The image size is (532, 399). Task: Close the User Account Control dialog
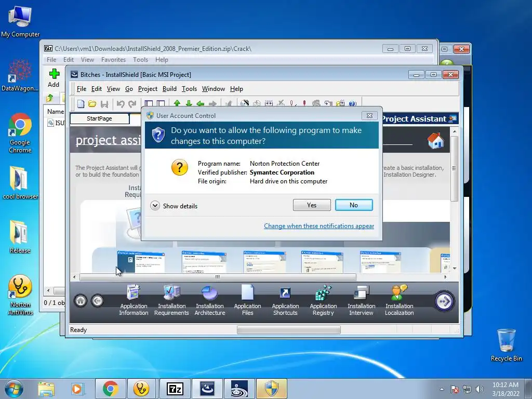[369, 116]
